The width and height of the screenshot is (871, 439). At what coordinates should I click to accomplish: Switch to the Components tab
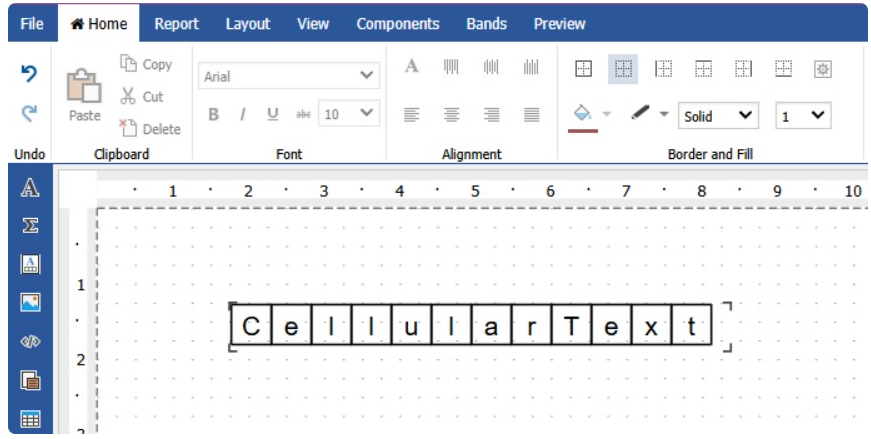tap(397, 24)
